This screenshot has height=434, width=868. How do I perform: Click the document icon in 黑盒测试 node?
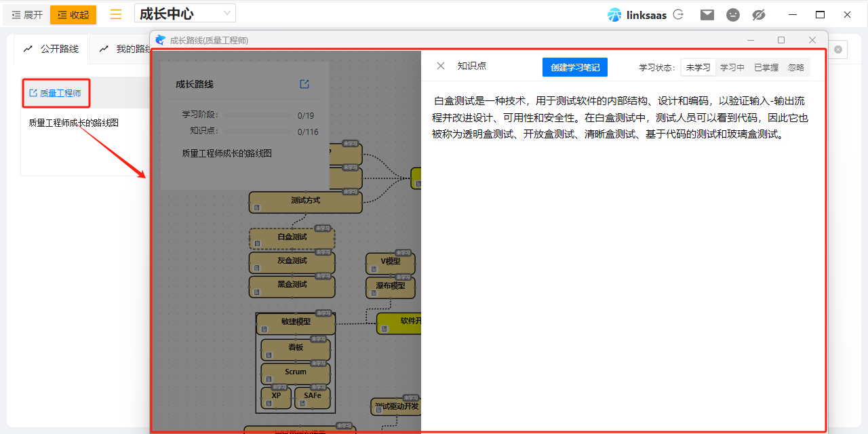[257, 292]
